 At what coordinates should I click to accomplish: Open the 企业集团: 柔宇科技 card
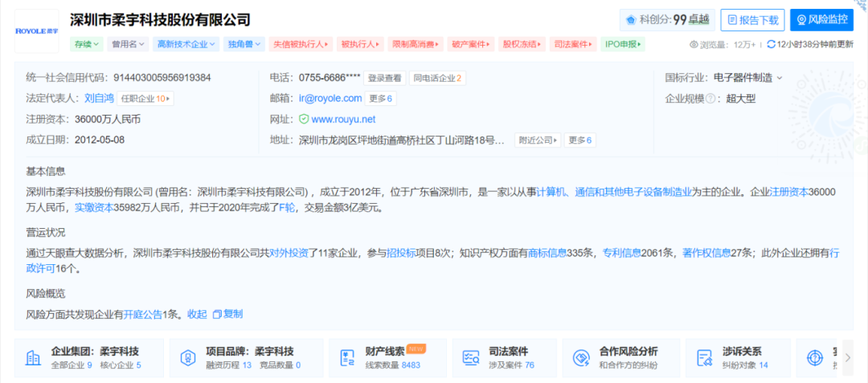[89, 357]
